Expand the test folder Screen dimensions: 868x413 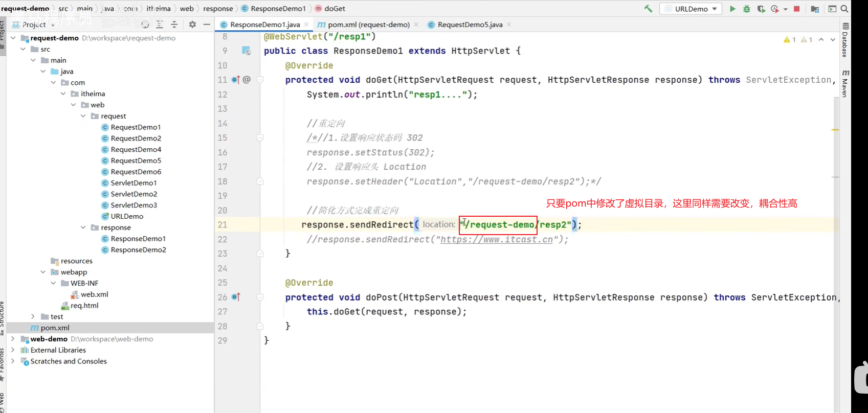(x=33, y=316)
